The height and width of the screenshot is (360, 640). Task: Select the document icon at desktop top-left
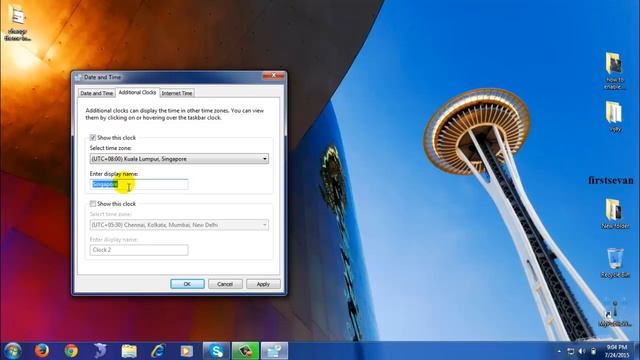point(18,22)
